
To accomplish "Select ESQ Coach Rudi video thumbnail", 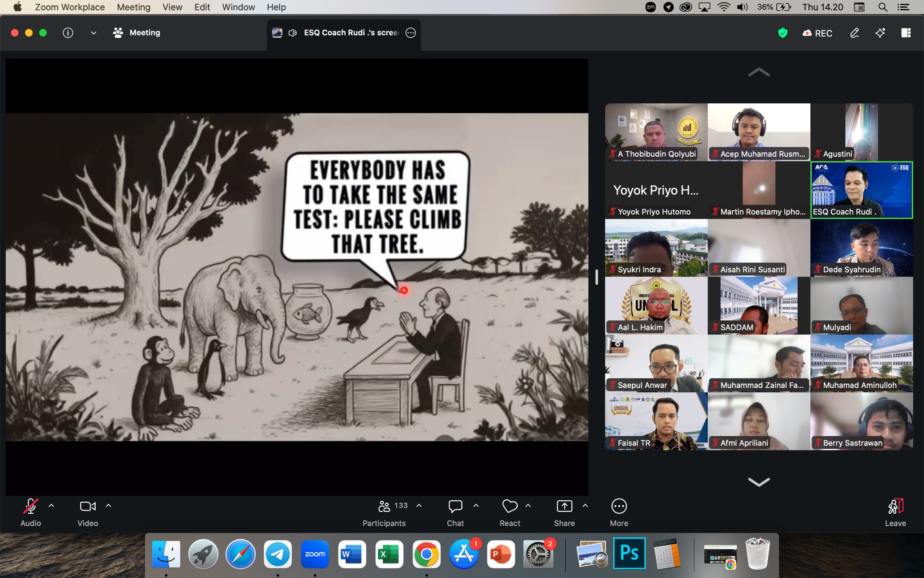I will click(x=862, y=190).
